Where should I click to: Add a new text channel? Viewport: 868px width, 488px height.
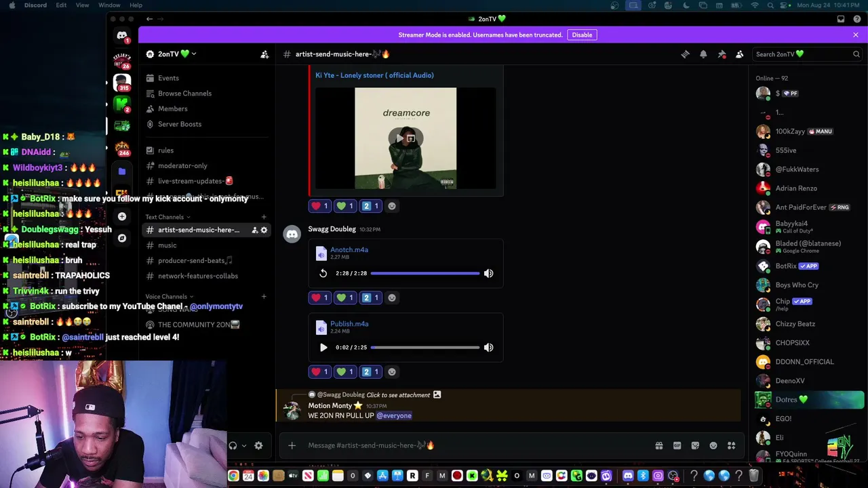pos(264,217)
